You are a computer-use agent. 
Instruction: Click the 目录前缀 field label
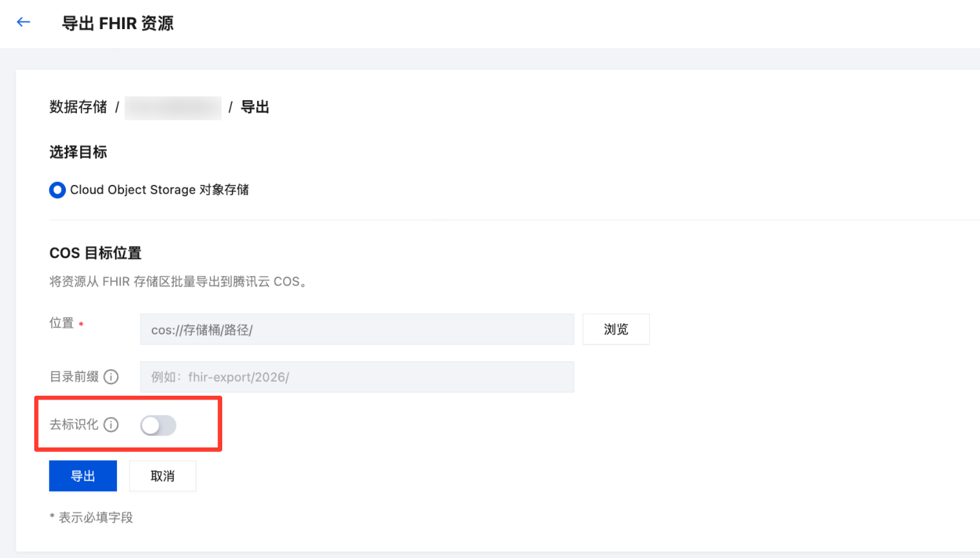coord(74,377)
